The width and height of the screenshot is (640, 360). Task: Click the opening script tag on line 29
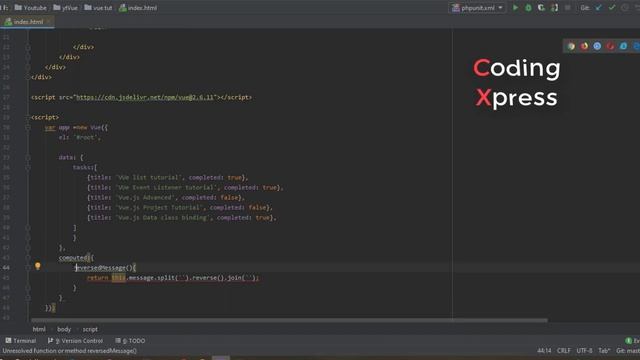coord(45,117)
